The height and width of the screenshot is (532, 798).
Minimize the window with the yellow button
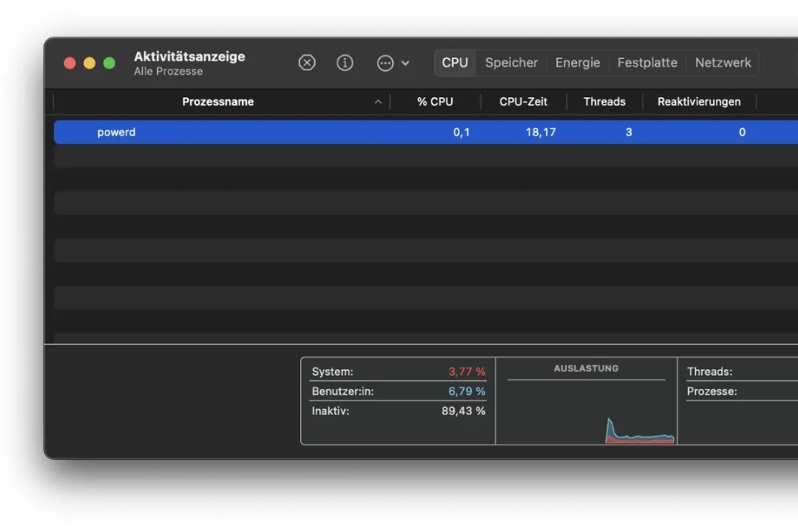coord(90,63)
